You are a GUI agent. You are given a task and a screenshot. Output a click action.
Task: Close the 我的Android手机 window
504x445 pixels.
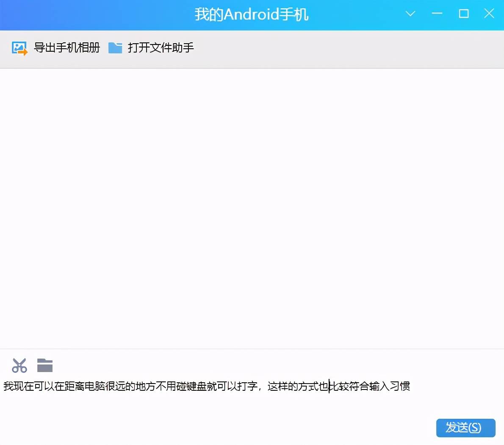489,14
